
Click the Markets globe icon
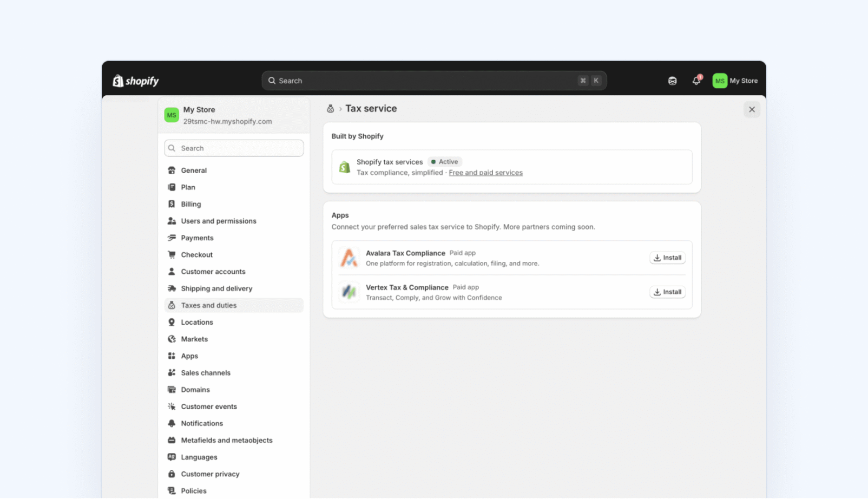tap(172, 339)
